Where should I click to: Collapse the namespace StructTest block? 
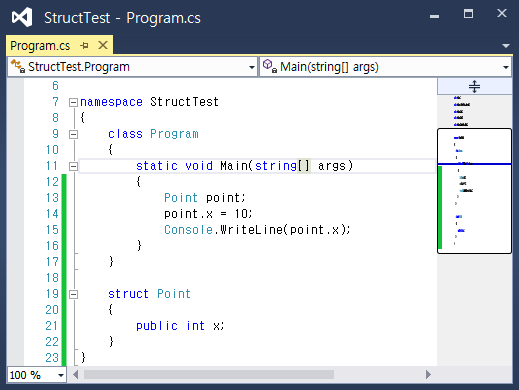point(73,102)
